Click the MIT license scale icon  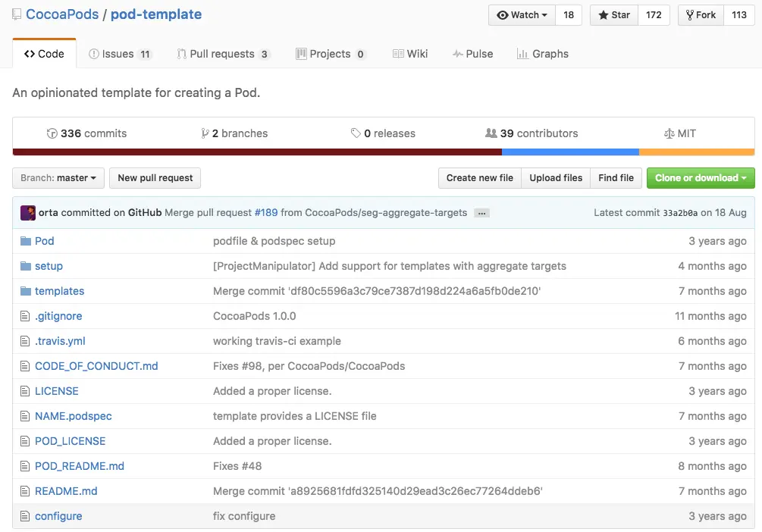point(669,133)
